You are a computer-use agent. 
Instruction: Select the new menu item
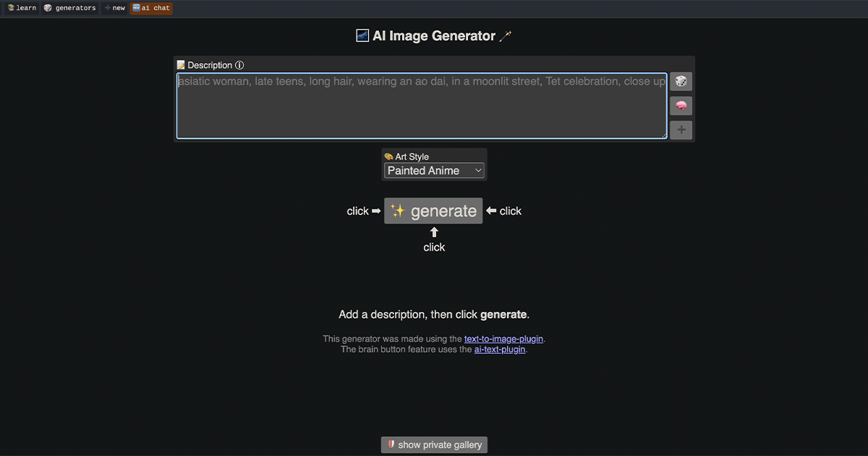click(114, 8)
